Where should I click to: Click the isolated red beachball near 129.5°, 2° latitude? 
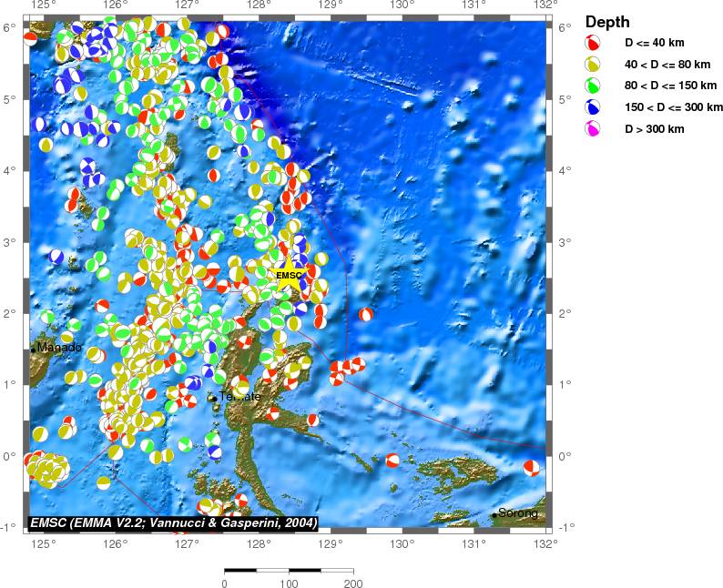click(366, 315)
